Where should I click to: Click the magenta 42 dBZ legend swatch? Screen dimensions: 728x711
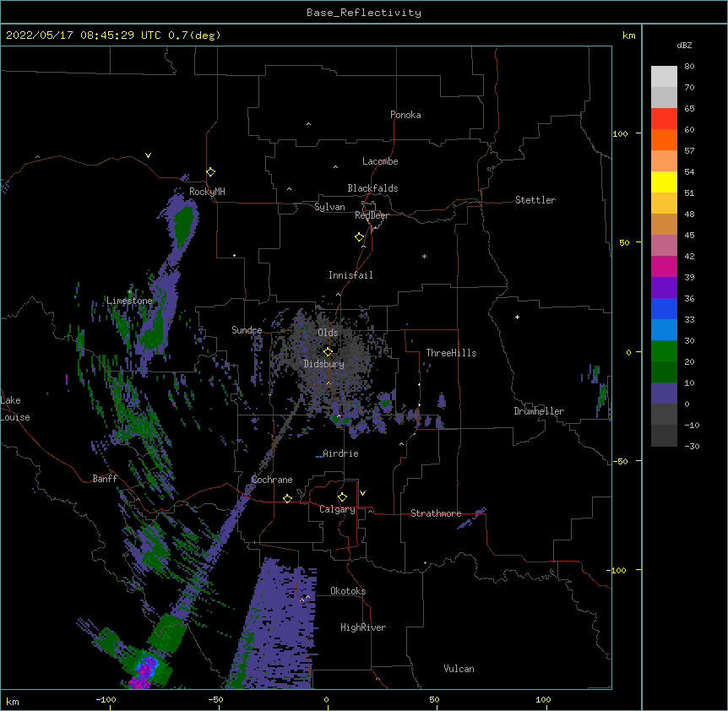point(664,266)
